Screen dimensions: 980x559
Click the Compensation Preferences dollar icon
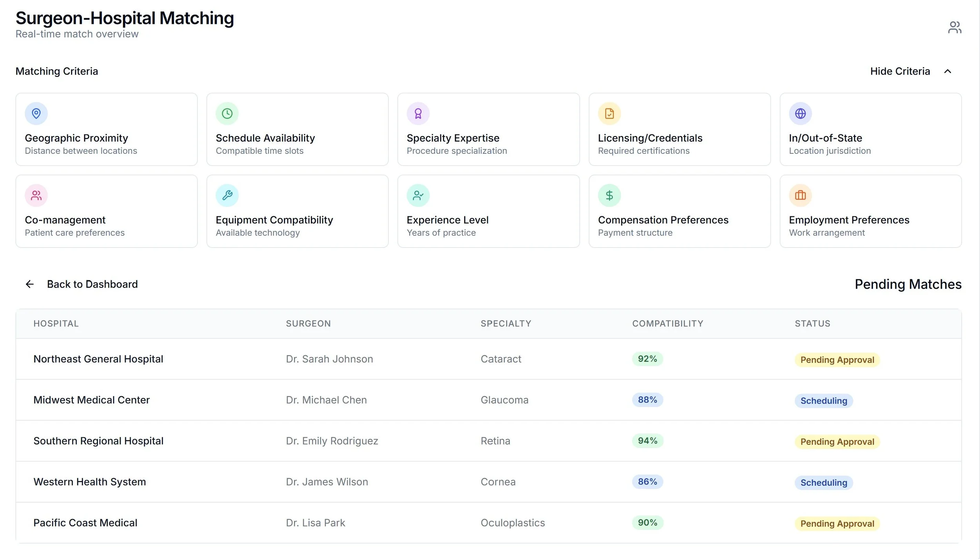click(x=609, y=195)
